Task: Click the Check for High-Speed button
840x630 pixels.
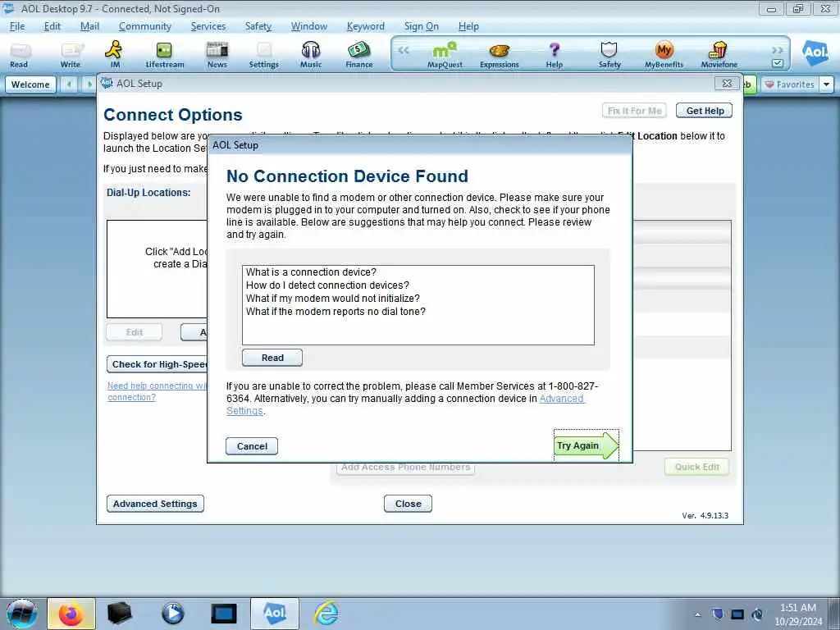Action: 157,364
